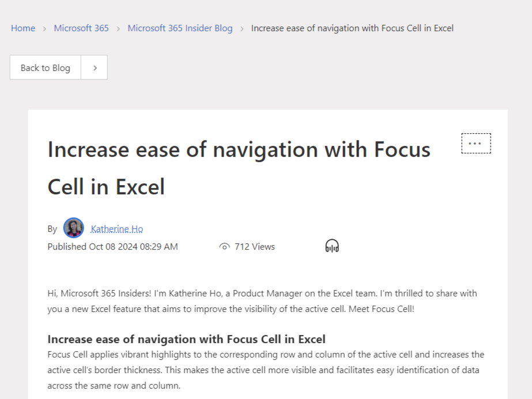The height and width of the screenshot is (399, 532).
Task: Click the views eye icon
Action: (x=224, y=246)
